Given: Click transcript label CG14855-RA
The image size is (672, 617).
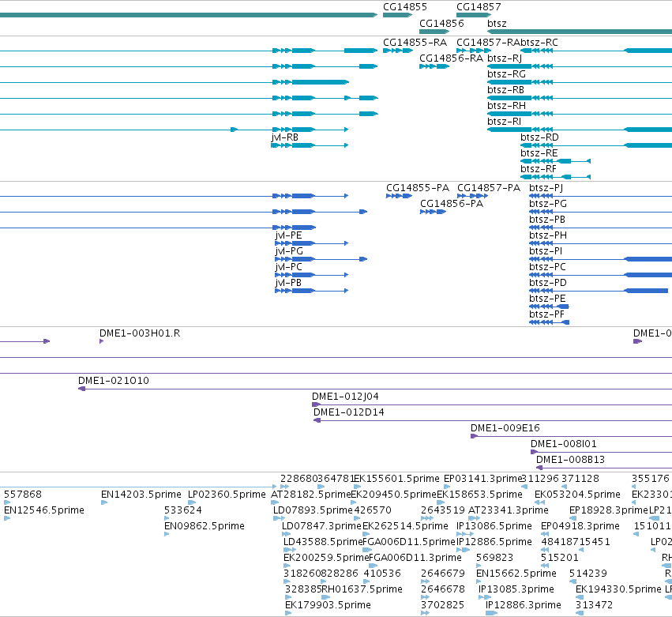Looking at the screenshot, I should pos(415,43).
